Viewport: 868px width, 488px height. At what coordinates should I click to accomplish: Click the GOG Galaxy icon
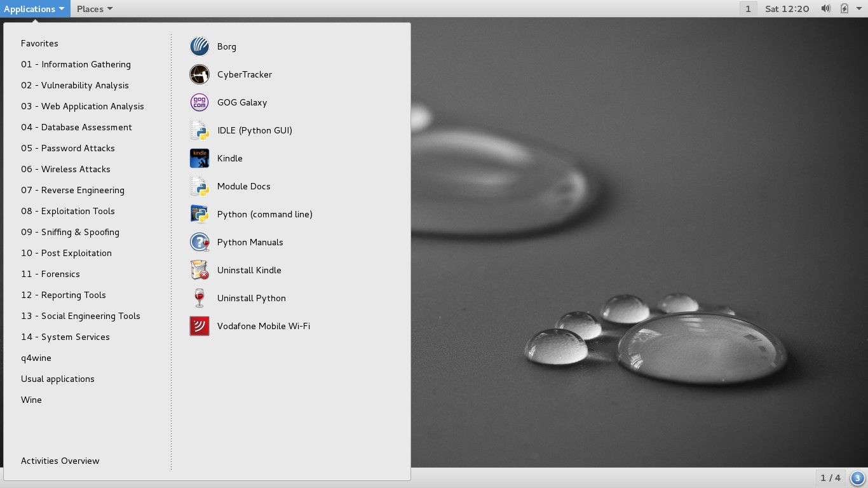(200, 102)
